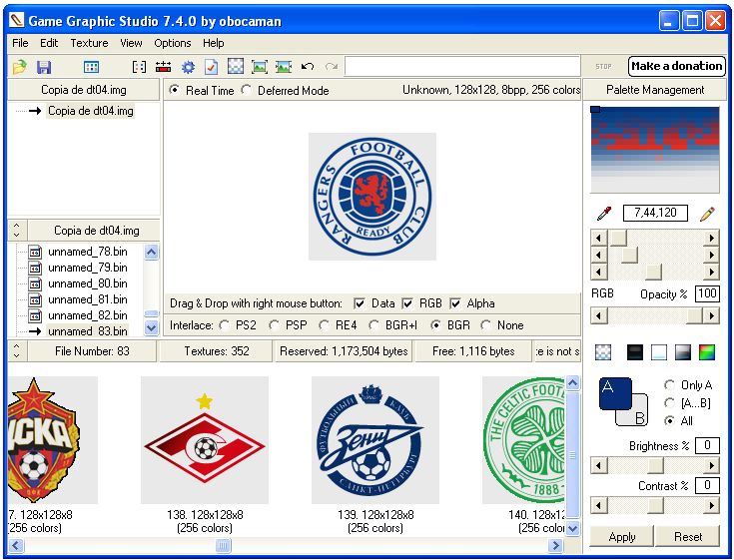Screen dimensions: 734x560
Task: Open the Edit menu
Action: coord(49,43)
